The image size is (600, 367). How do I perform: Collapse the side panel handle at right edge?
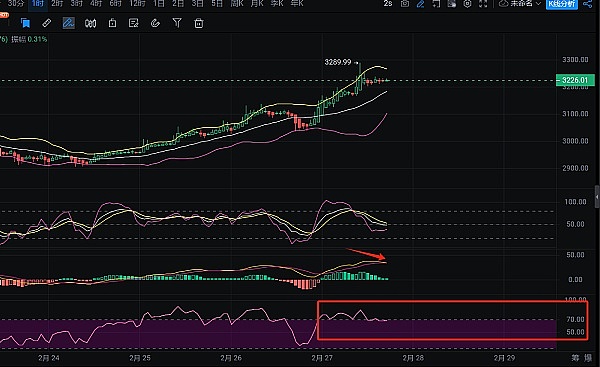click(x=597, y=197)
